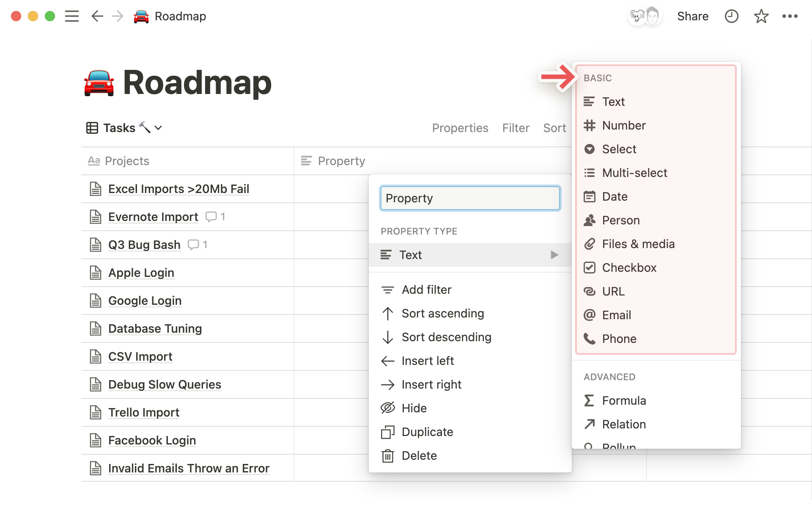Pick the Formula advanced property
The width and height of the screenshot is (812, 508).
[624, 400]
